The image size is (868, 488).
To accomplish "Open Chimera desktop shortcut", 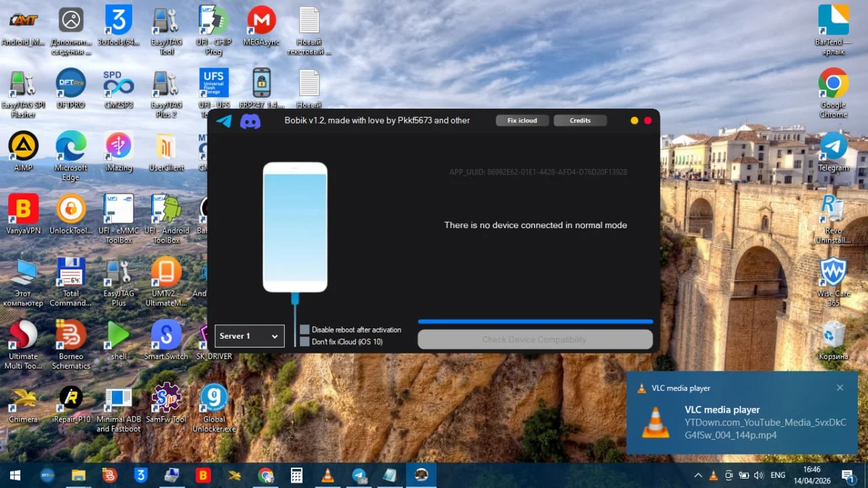I will (x=24, y=403).
